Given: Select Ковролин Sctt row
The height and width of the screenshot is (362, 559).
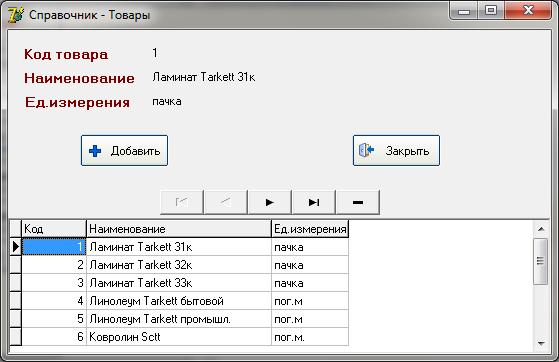Looking at the screenshot, I should coord(179,337).
